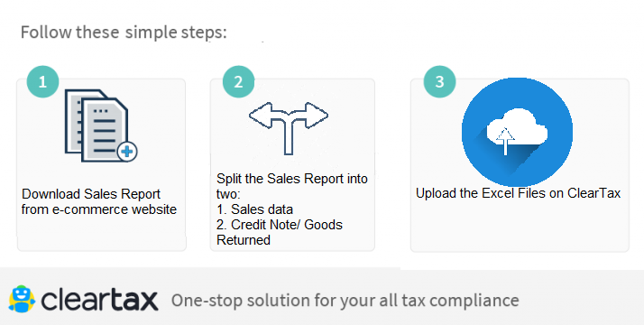Click the blue cloud upload icon
This screenshot has width=644, height=325.
pos(517,132)
